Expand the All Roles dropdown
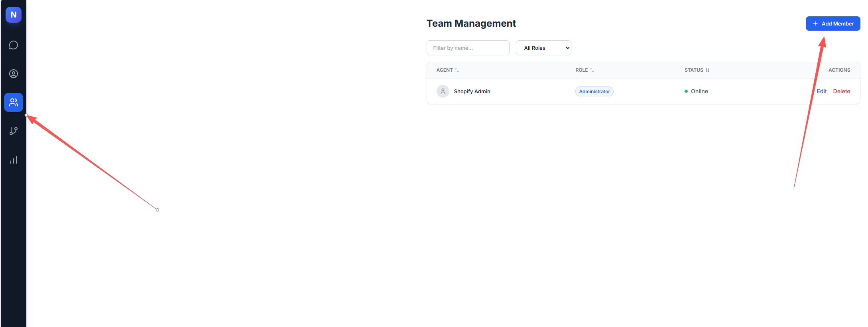This screenshot has height=327, width=868. [543, 48]
